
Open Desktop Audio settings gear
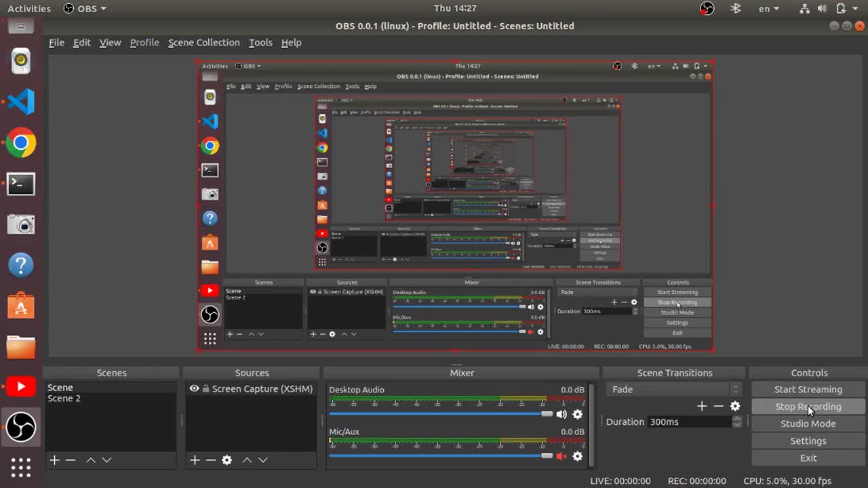pos(577,414)
